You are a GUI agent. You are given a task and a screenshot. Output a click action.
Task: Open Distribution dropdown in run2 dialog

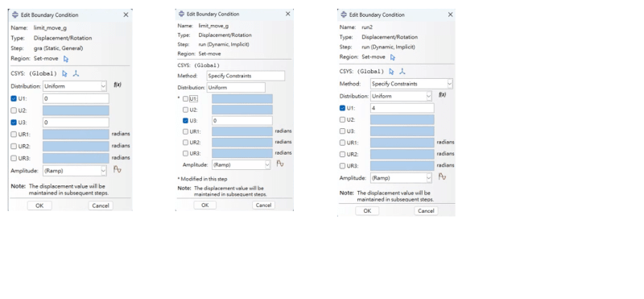pyautogui.click(x=401, y=96)
